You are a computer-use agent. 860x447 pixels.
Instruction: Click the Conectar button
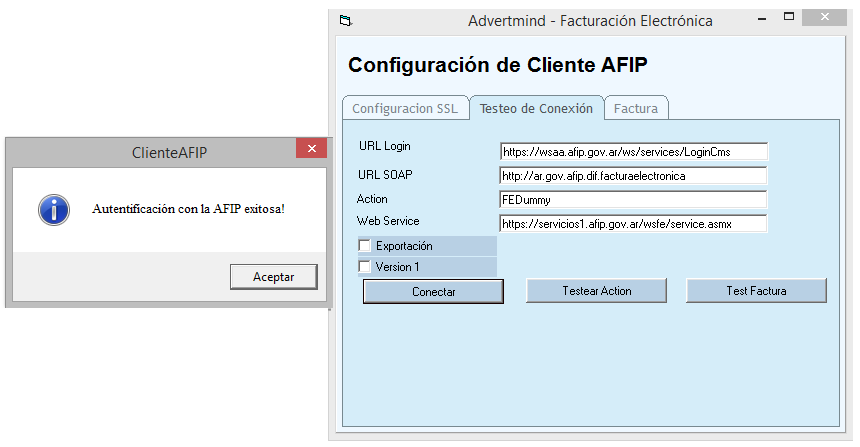[x=433, y=291]
